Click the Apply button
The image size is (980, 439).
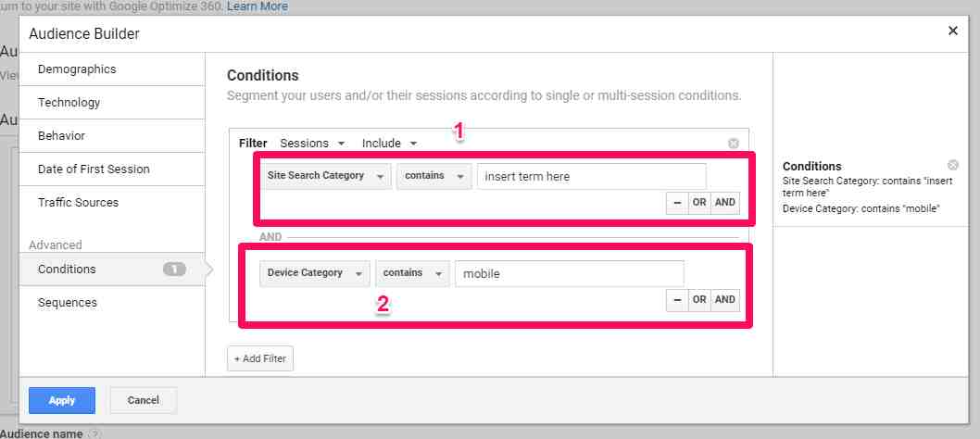(x=62, y=400)
